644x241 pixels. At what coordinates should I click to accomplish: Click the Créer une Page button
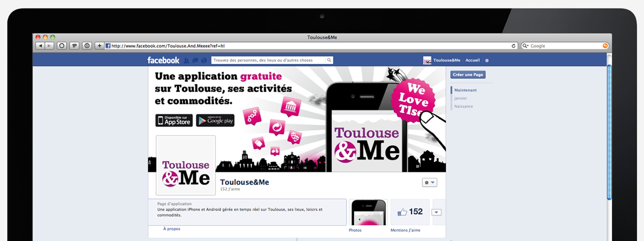(x=468, y=75)
